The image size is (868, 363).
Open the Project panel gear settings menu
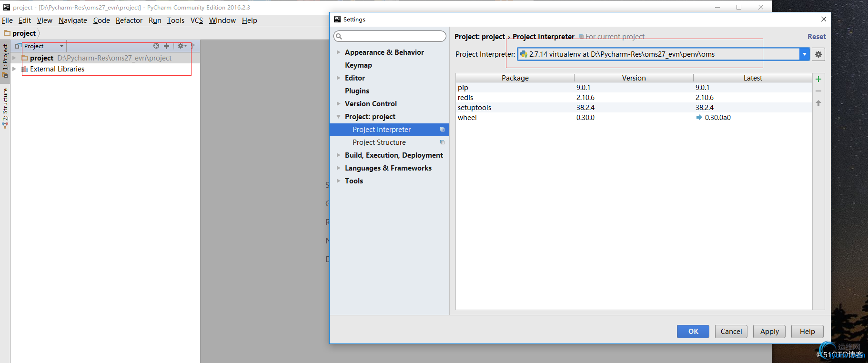pos(182,46)
